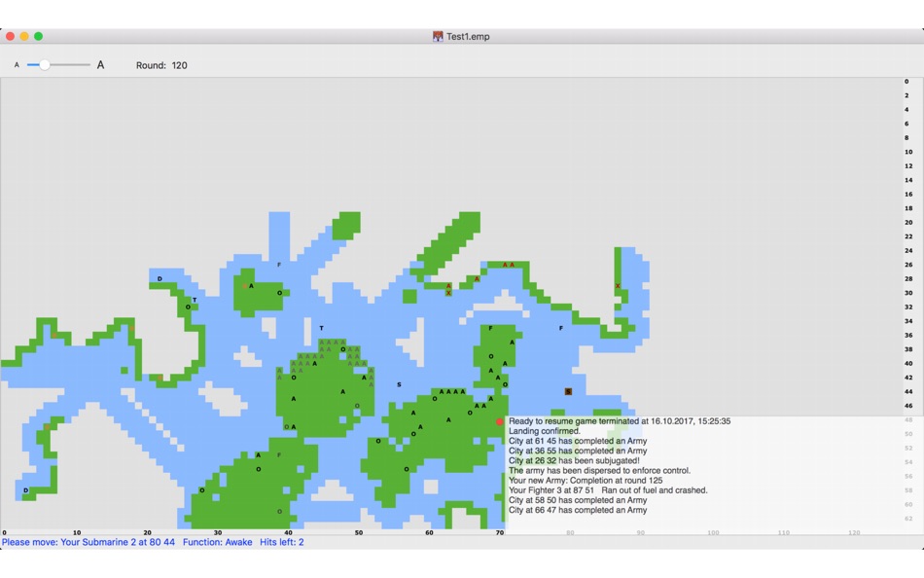Screen dimensions: 924x578
Task: Click log entry 'City at 36 55 has completed an Army'
Action: (x=578, y=451)
